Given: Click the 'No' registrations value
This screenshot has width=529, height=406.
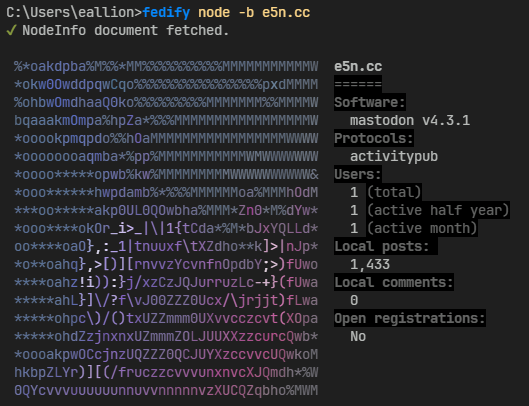Looking at the screenshot, I should point(358,336).
